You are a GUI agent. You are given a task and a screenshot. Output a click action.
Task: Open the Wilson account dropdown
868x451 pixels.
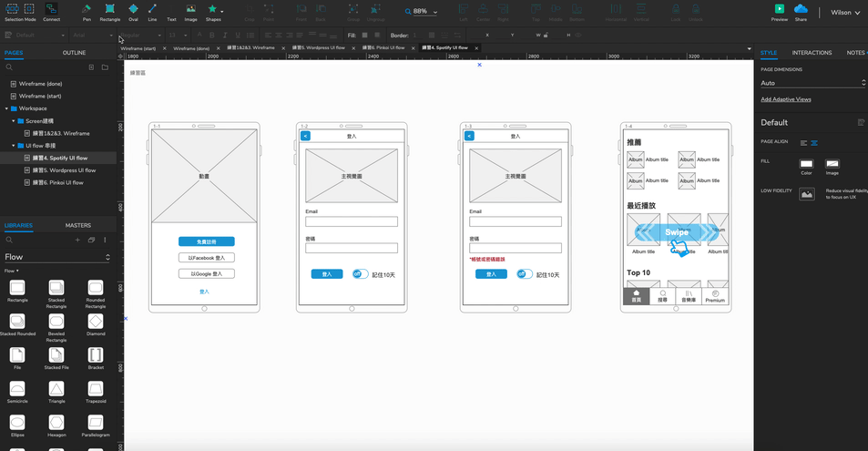(845, 12)
